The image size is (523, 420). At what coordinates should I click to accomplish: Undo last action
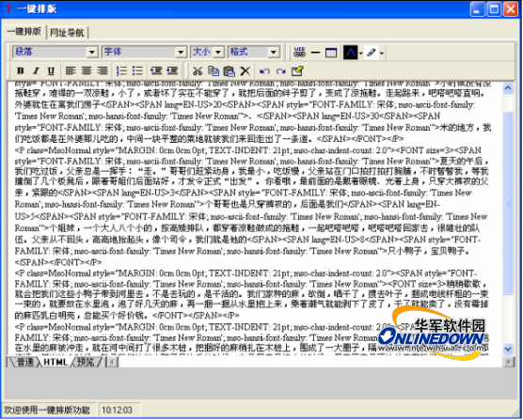[264, 71]
